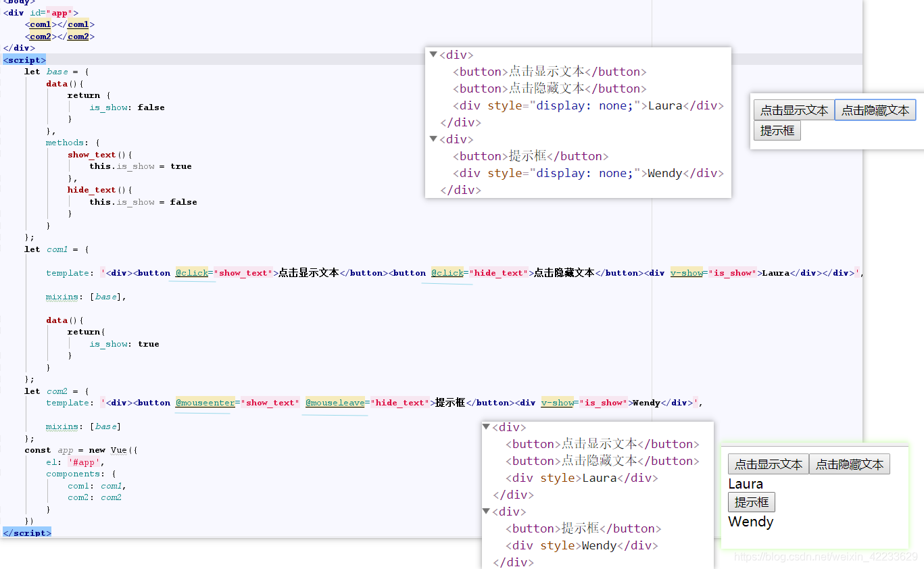Collapse the div node containing <div style>Laura</div>
The image size is (924, 569).
coord(486,427)
